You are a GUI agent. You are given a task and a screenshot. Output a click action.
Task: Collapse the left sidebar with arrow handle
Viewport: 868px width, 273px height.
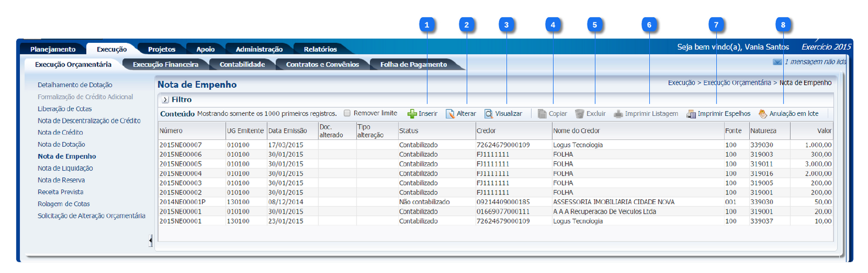(150, 240)
